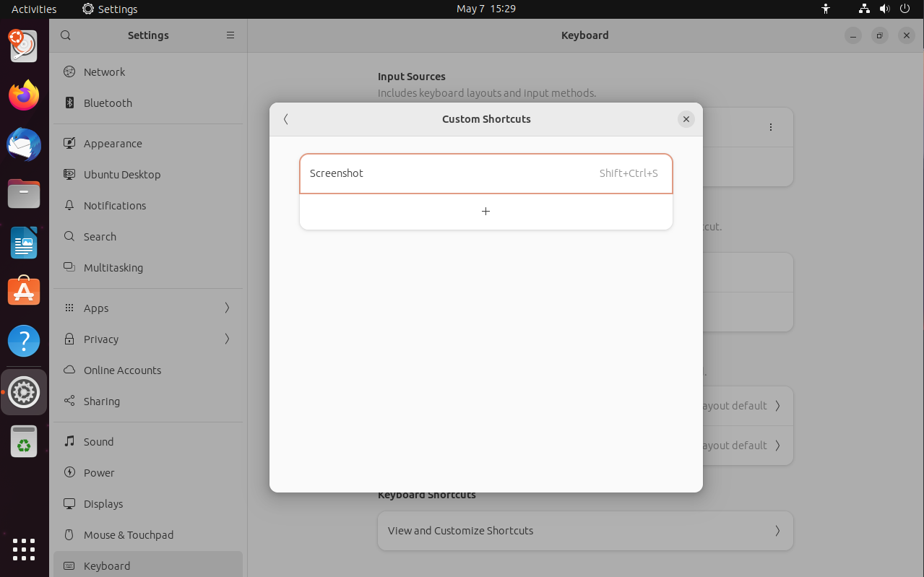Open the clock and calendar menu

coord(486,9)
